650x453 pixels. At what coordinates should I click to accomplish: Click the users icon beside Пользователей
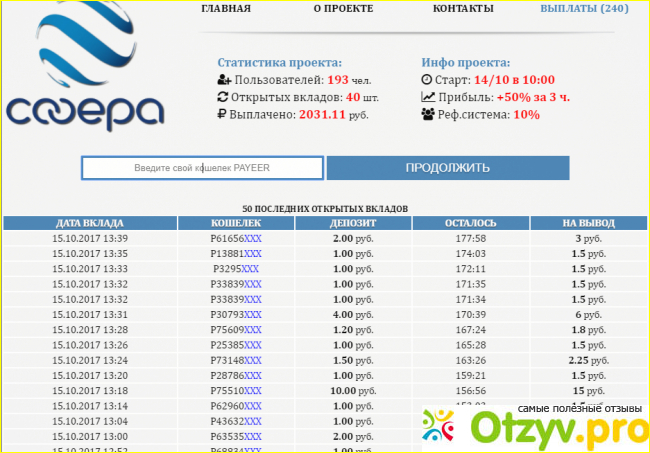pyautogui.click(x=223, y=80)
